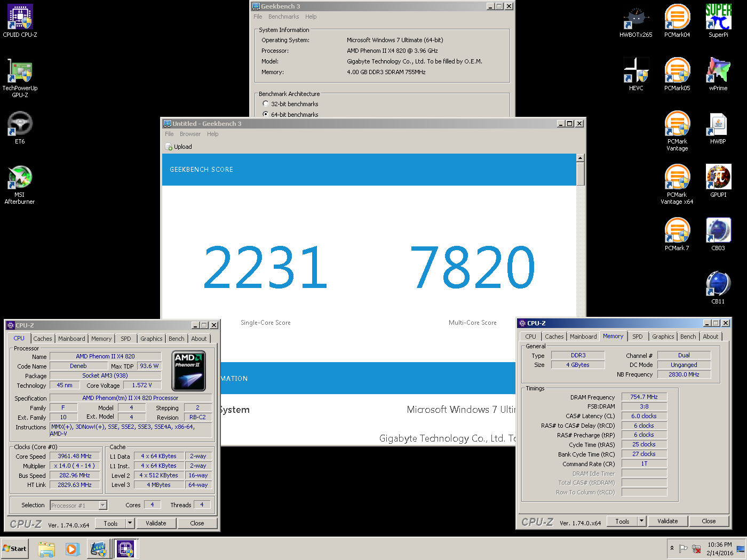Open PCMark04 desktop shortcut

tap(677, 21)
